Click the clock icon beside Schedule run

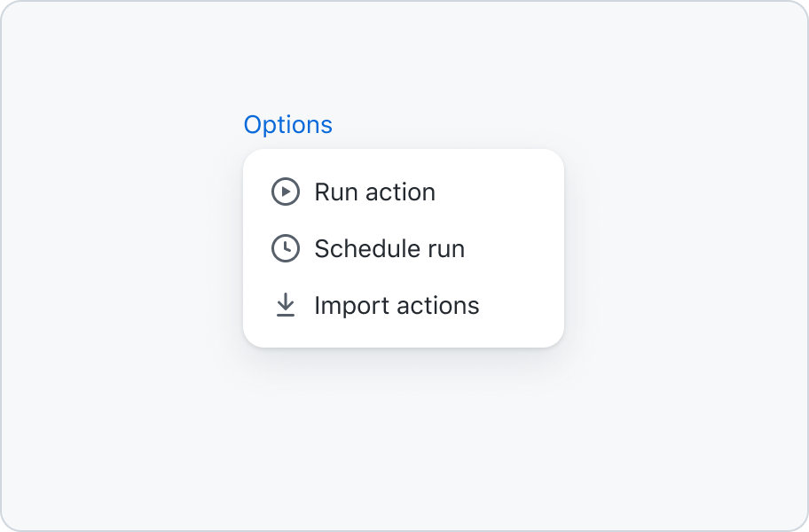coord(286,248)
